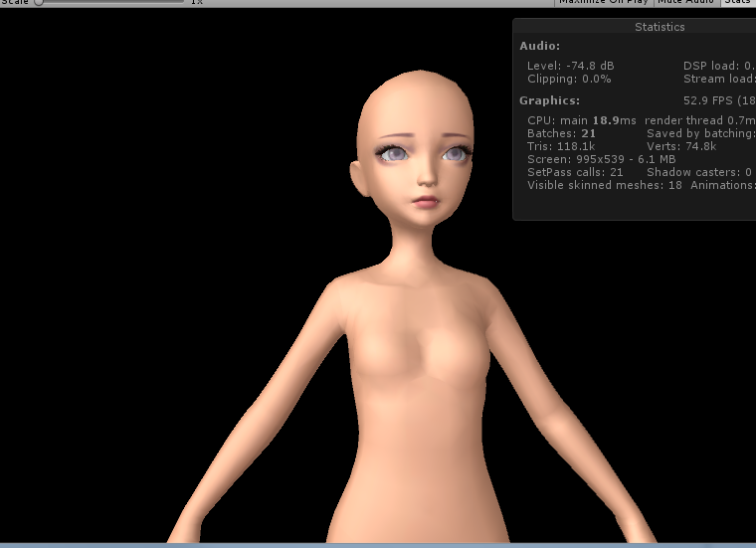
Task: Click the Stream load readout
Action: click(719, 79)
